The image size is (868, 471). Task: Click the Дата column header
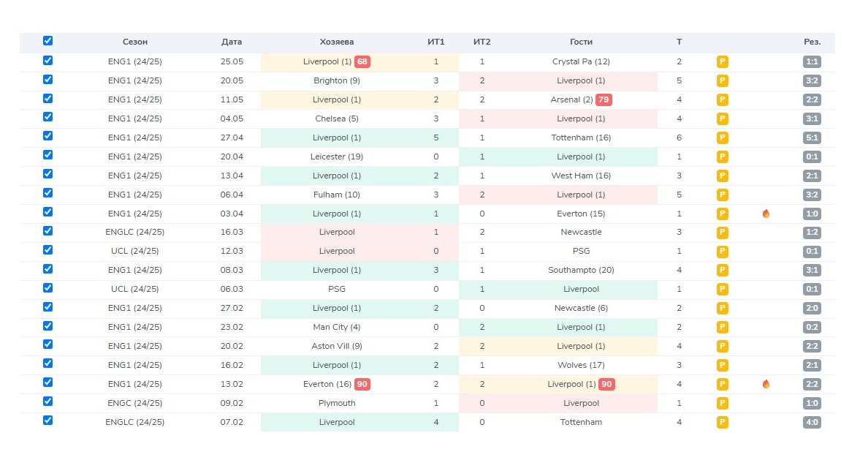coord(232,42)
